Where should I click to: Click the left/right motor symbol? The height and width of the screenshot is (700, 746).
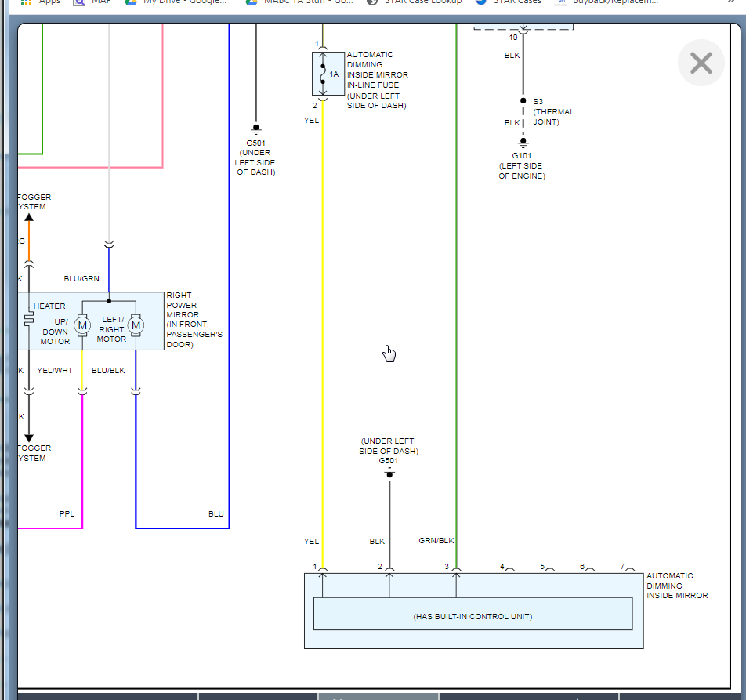coord(136,325)
